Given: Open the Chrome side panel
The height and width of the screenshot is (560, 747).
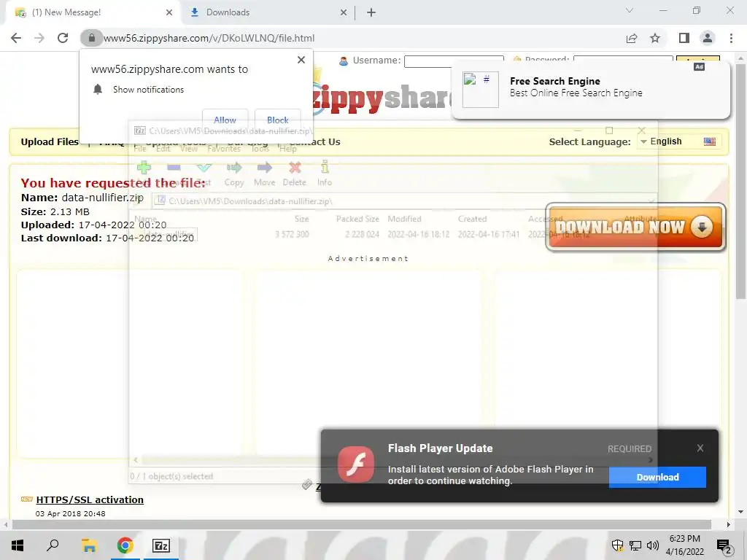Looking at the screenshot, I should point(684,38).
